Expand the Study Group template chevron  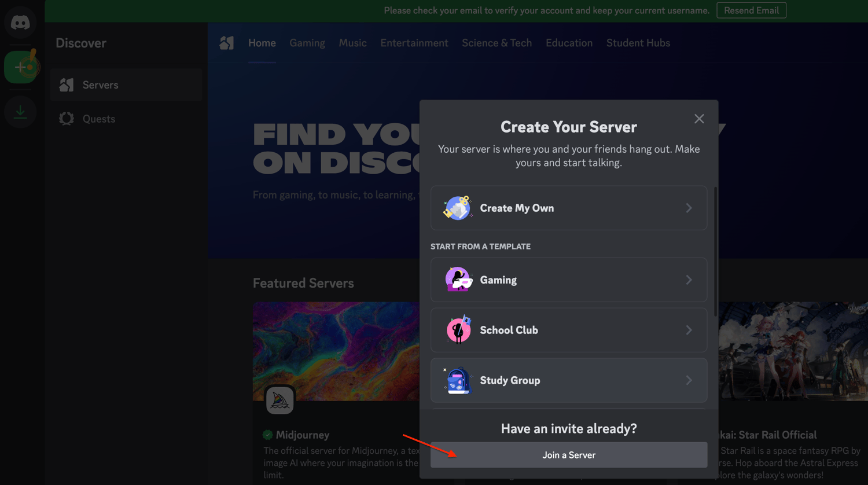pos(689,380)
